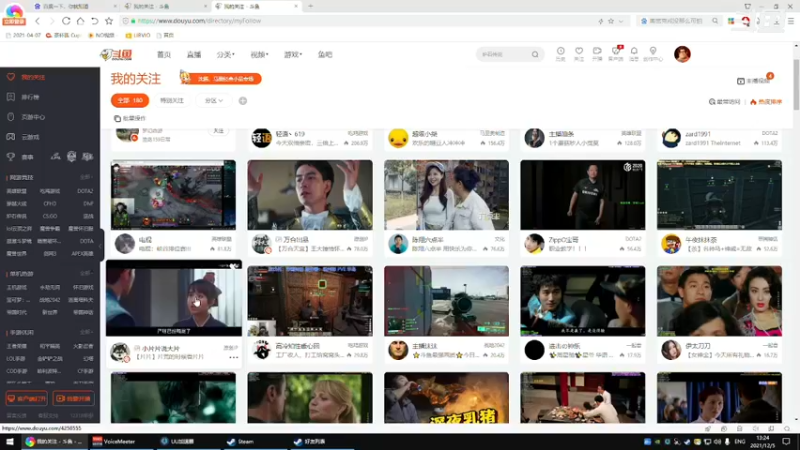Click the orange client open button at sidebar bottom
800x450 pixels.
click(x=27, y=398)
